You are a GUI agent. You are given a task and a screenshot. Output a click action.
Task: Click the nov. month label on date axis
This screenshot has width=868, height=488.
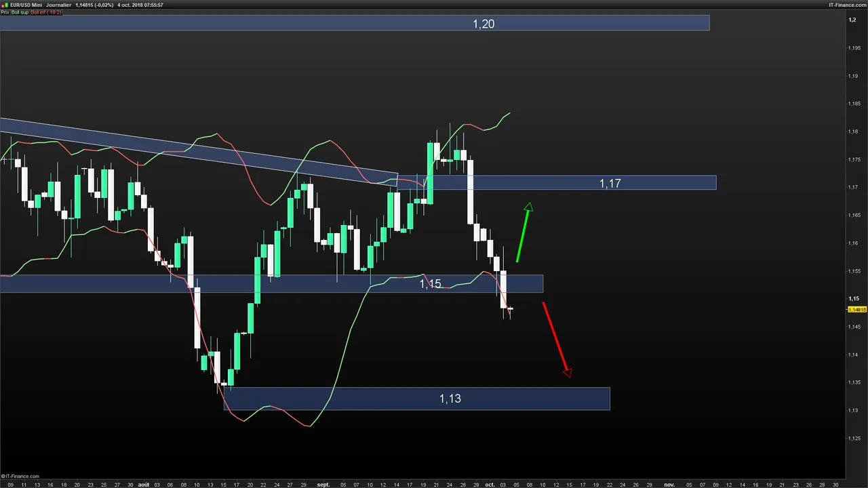pyautogui.click(x=669, y=485)
